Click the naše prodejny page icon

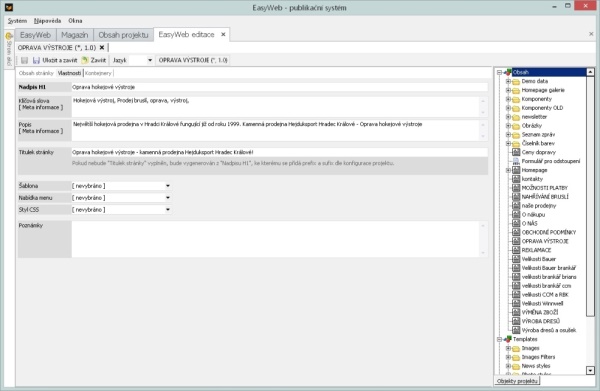(x=516, y=206)
